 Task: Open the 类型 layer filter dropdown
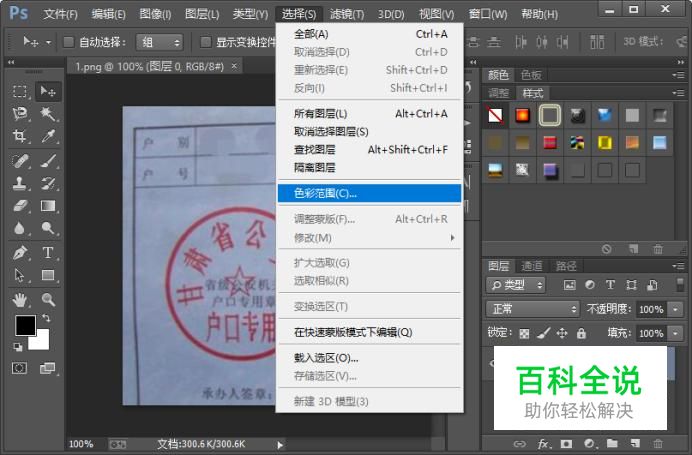516,285
